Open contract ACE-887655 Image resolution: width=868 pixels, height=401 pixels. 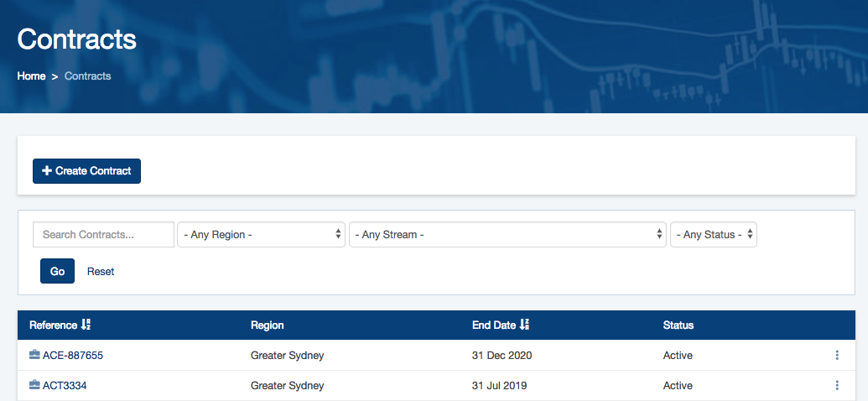pos(72,355)
